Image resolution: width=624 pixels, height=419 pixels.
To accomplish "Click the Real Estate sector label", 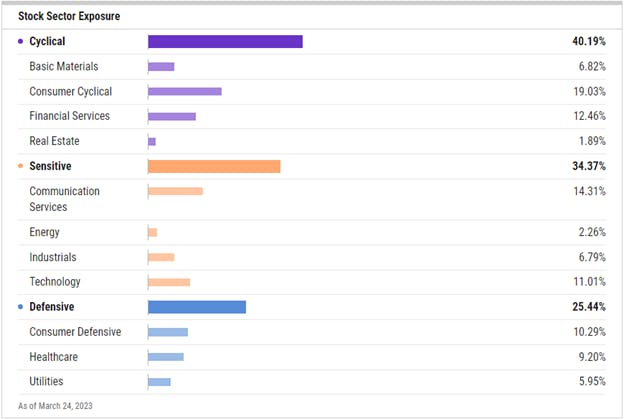I will (54, 141).
